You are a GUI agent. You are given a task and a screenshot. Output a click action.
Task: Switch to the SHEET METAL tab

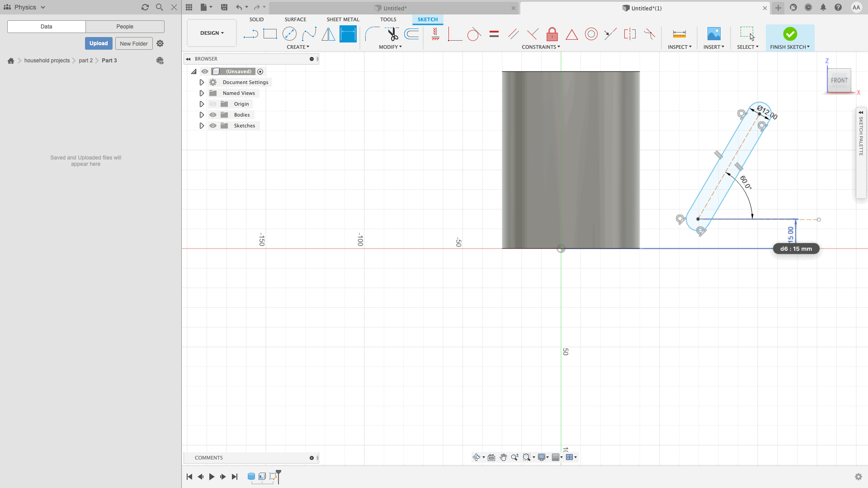coord(343,19)
